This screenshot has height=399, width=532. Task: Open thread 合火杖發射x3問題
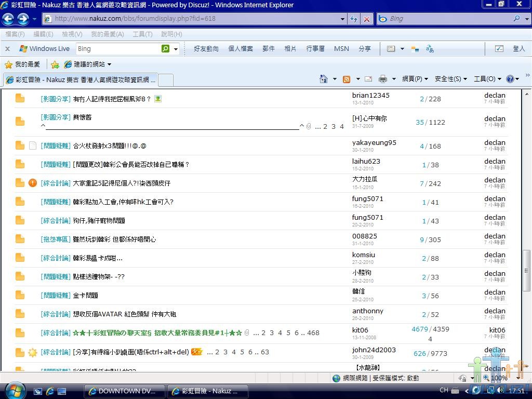point(110,146)
